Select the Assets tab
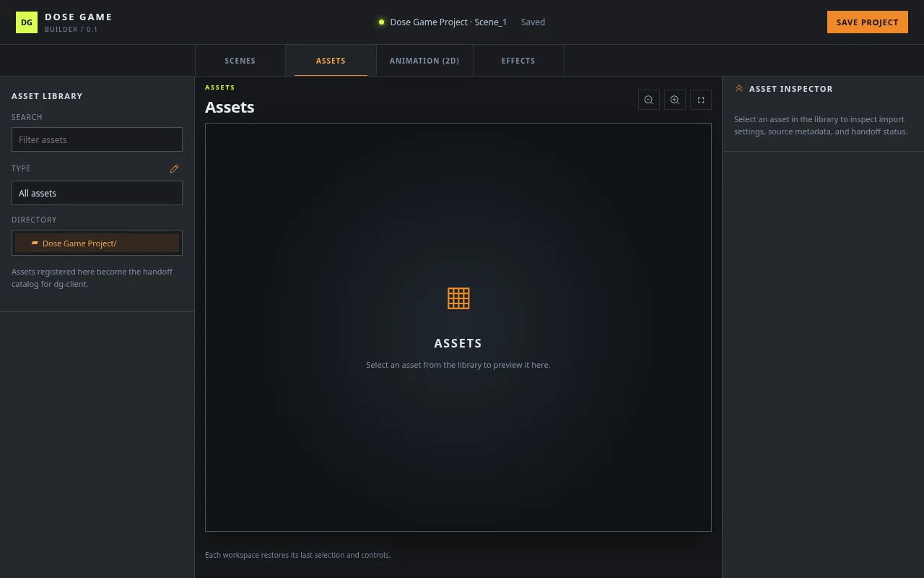The width and height of the screenshot is (924, 578). 331,61
